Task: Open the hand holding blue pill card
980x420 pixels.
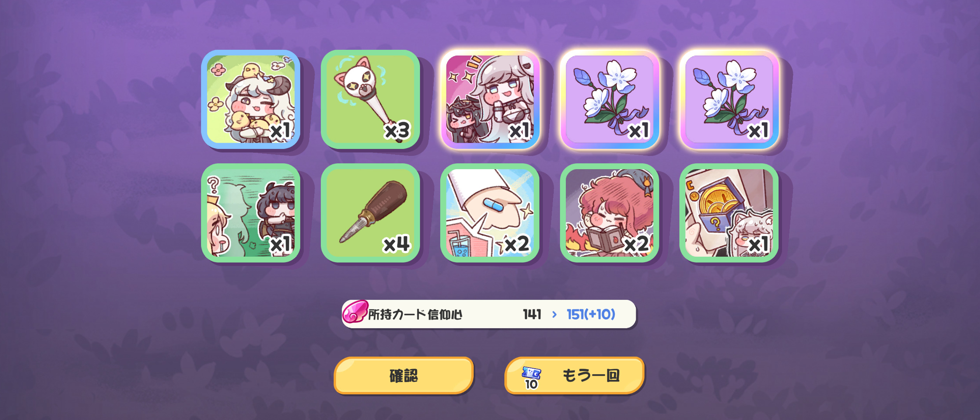Action: (490, 213)
